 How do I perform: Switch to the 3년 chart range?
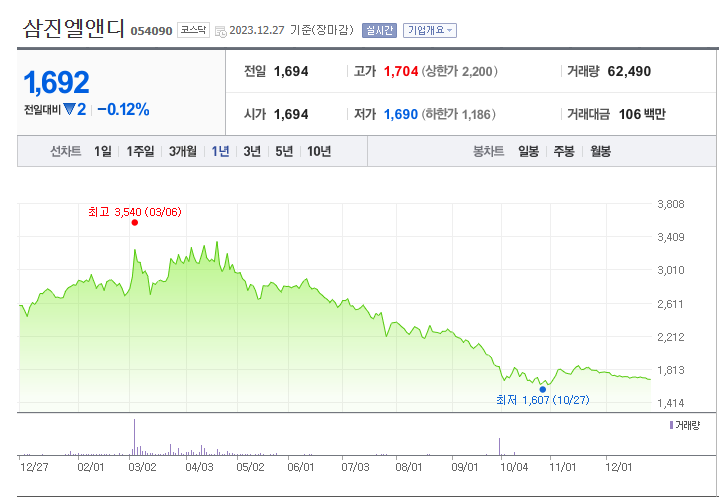pyautogui.click(x=252, y=151)
